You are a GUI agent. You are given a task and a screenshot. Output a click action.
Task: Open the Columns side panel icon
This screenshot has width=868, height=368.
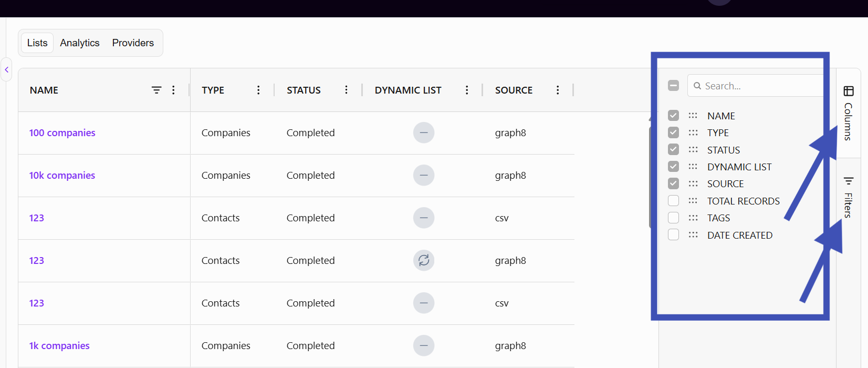[x=849, y=91]
